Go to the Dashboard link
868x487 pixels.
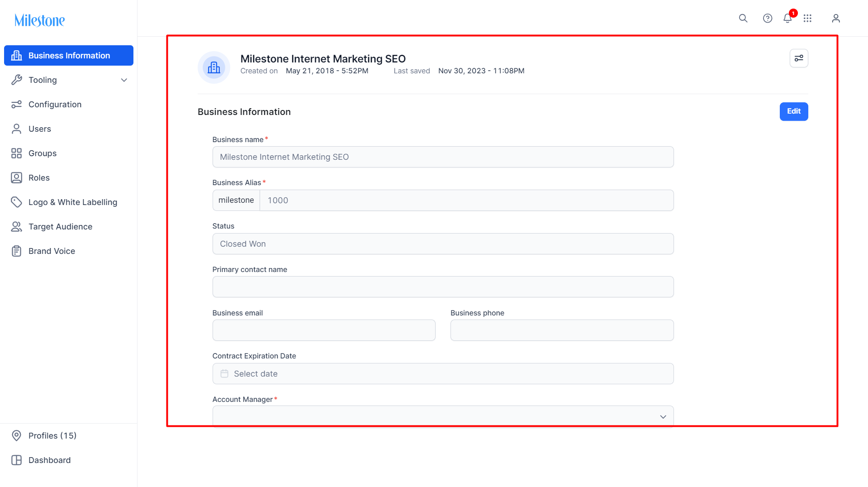point(69,460)
